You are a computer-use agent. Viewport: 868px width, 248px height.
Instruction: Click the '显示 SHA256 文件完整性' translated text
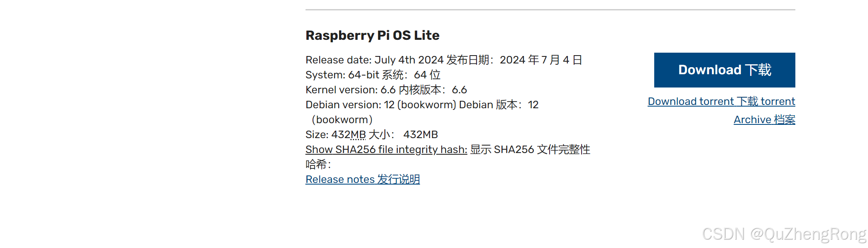[530, 150]
